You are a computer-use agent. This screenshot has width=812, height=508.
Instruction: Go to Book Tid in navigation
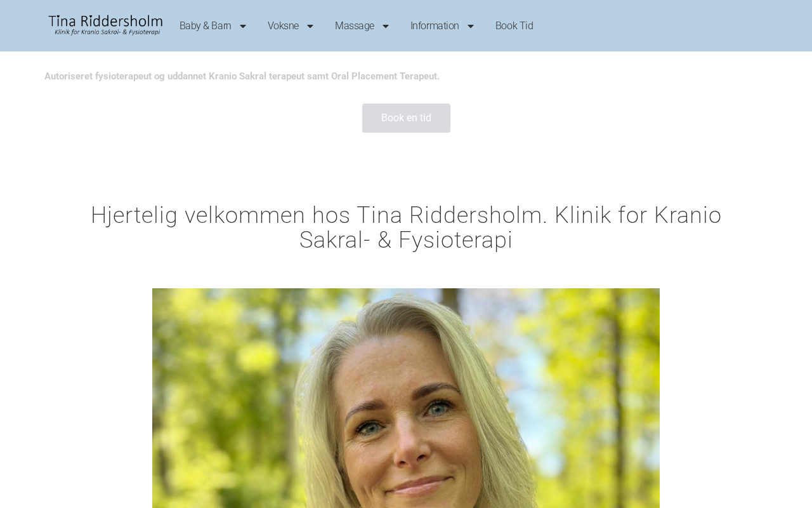[x=514, y=26]
